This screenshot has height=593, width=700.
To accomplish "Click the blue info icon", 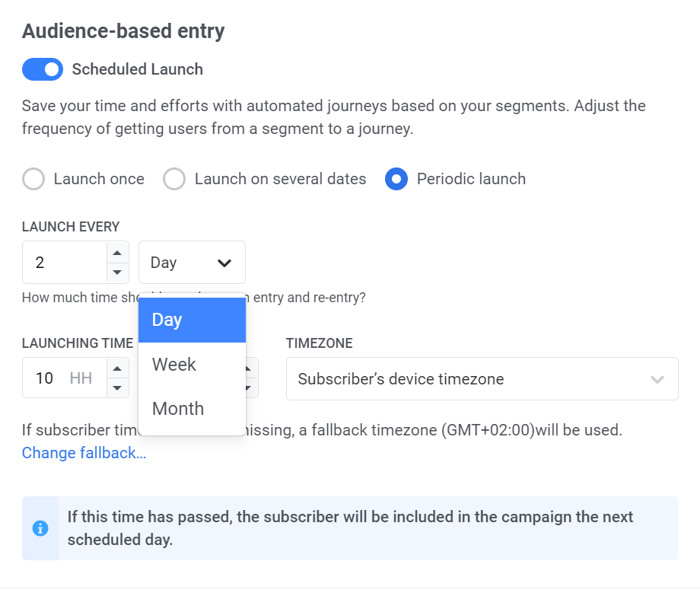I will [x=40, y=528].
